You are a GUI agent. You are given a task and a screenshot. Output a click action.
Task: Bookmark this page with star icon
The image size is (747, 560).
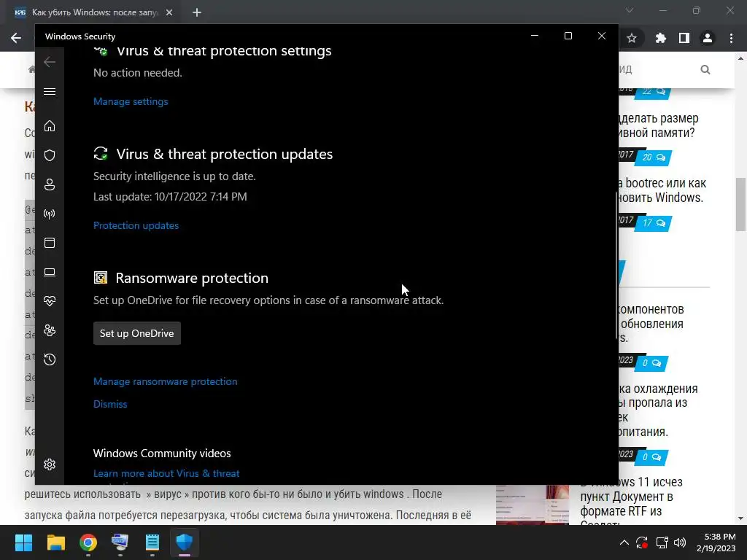coord(632,38)
